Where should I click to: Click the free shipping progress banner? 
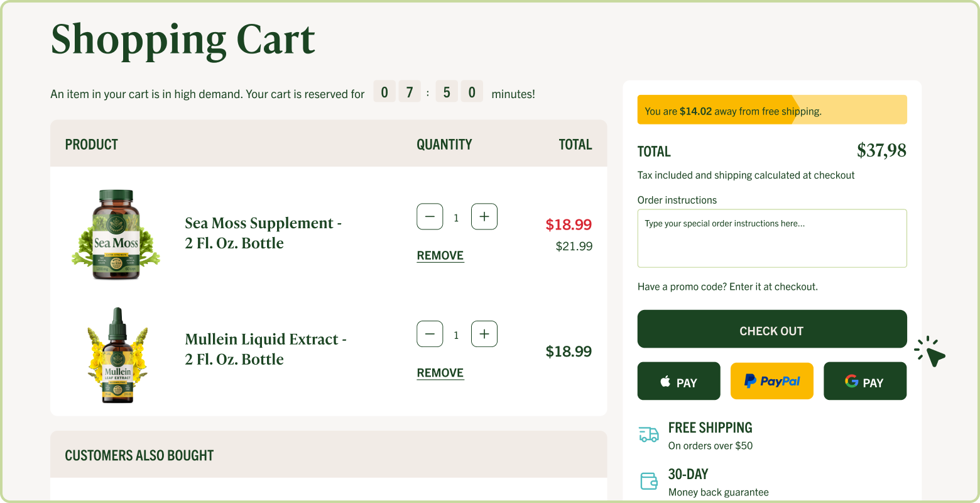772,110
